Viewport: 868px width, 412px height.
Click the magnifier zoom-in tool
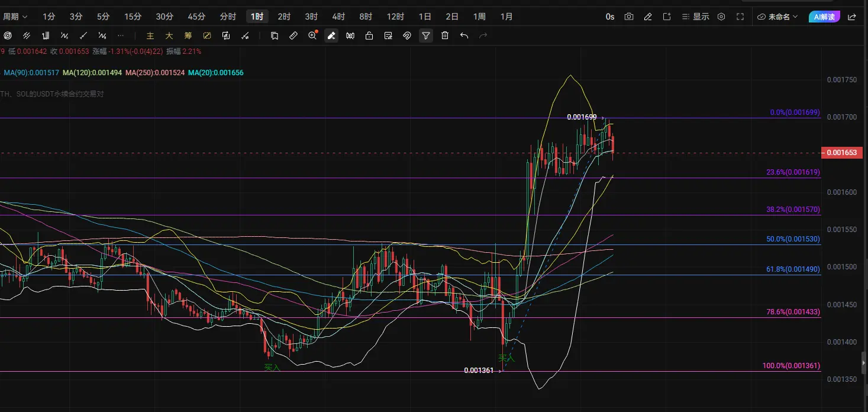click(x=313, y=36)
